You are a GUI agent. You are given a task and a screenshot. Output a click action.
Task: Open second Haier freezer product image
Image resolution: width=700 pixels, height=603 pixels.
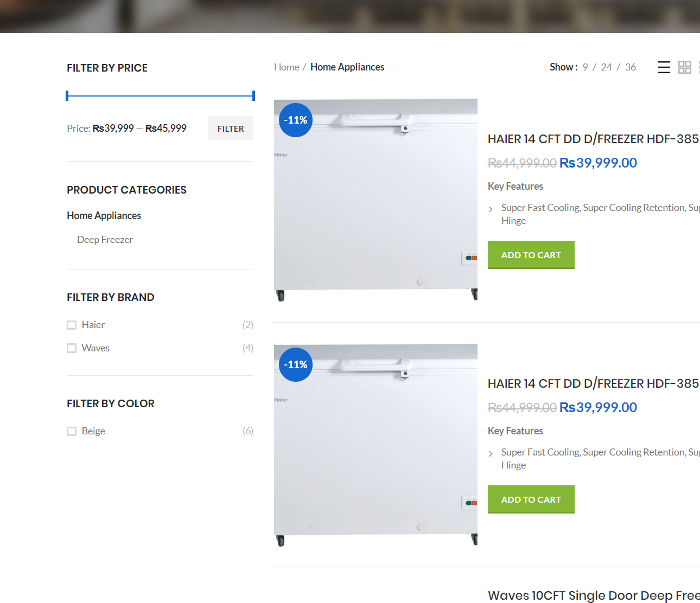coord(376,445)
